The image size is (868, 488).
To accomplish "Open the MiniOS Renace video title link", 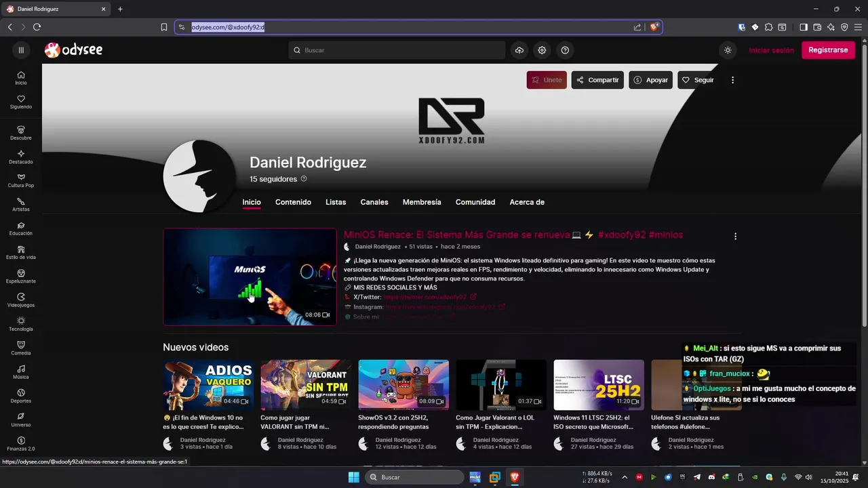I will [513, 235].
